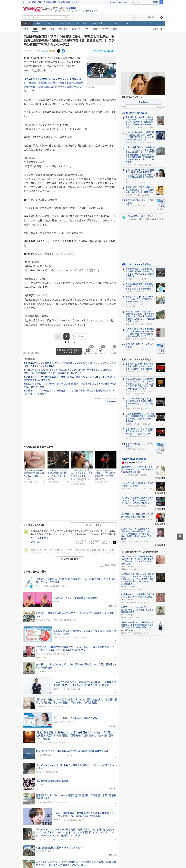Click the エイズの流行 recommended article thumbnail

click(x=106, y=460)
